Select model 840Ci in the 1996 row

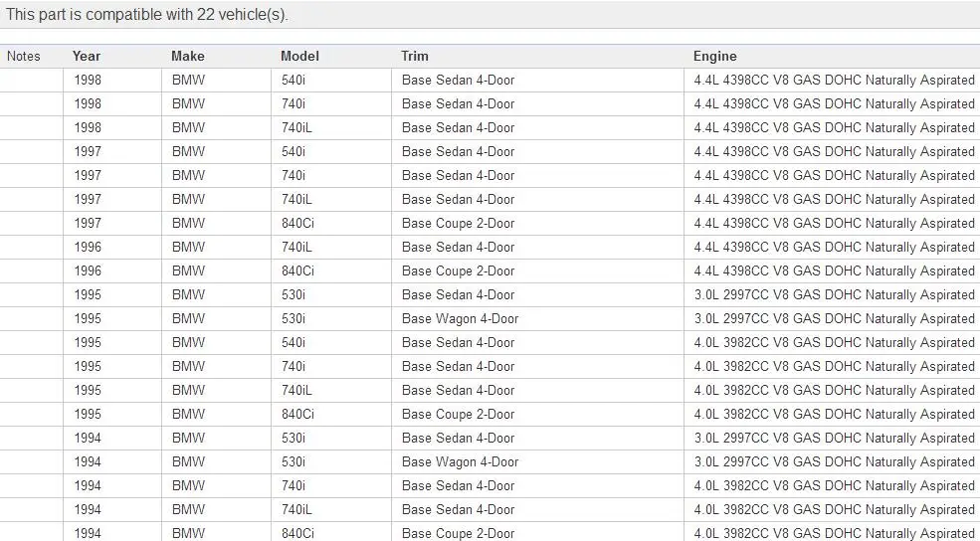(x=297, y=270)
